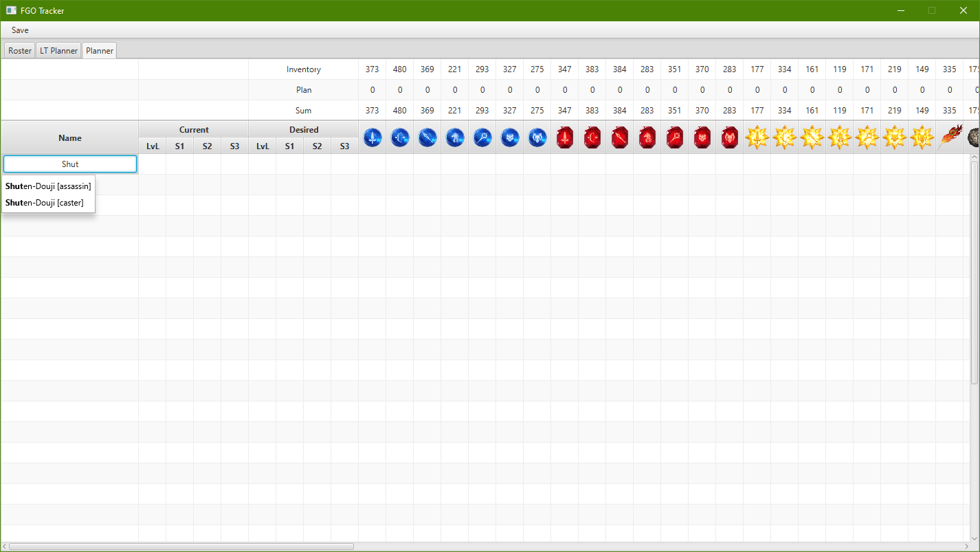
Task: Click the gold Archer secret gem icon
Action: (785, 137)
